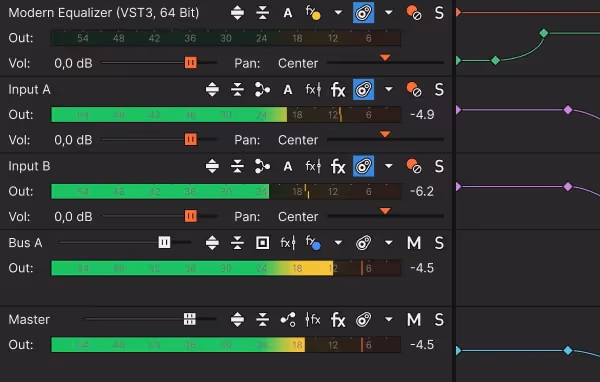Viewport: 600px width, 382px height.
Task: Solo the Modern Equalizer track
Action: pyautogui.click(x=439, y=13)
